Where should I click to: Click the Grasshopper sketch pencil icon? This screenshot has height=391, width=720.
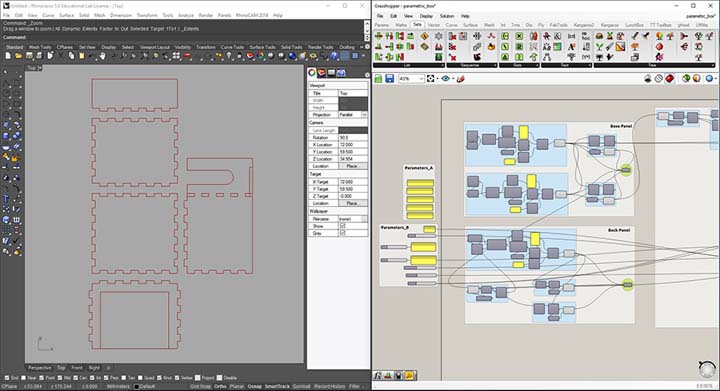[x=461, y=79]
